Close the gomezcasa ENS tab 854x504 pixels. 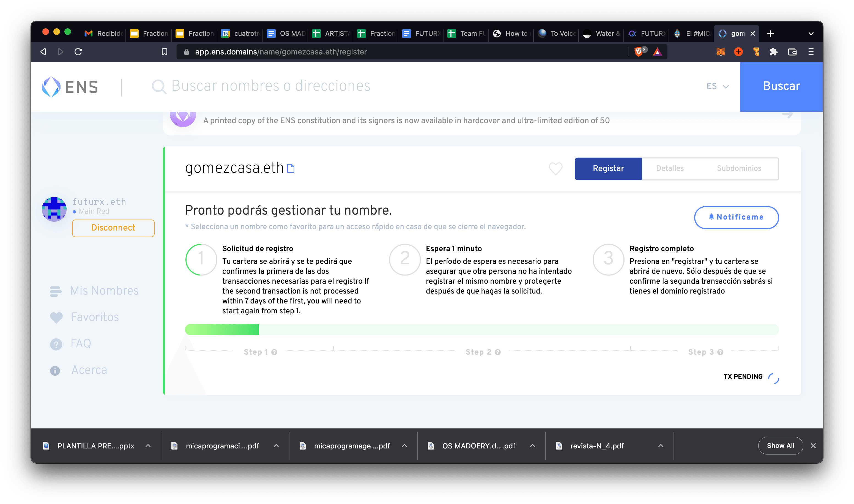point(752,33)
